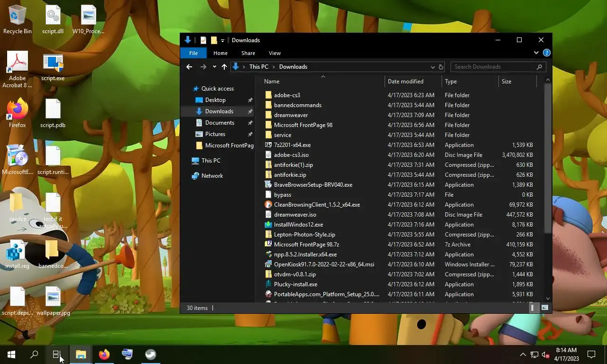The height and width of the screenshot is (364, 607).
Task: Select install.reg desktop file
Action: [x=18, y=255]
